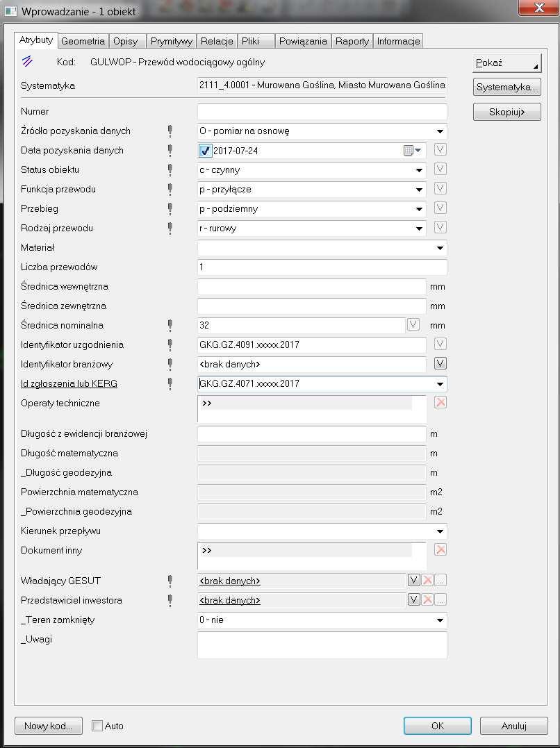Open Przebieg dropdown

[x=419, y=209]
